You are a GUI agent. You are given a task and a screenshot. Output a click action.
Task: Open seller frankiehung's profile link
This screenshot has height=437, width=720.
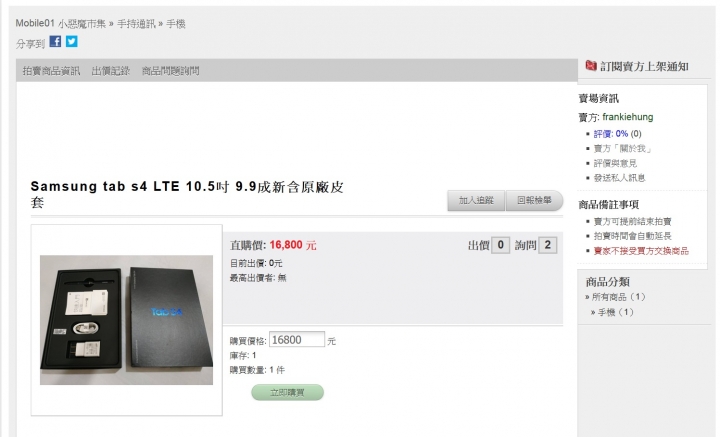[628, 117]
